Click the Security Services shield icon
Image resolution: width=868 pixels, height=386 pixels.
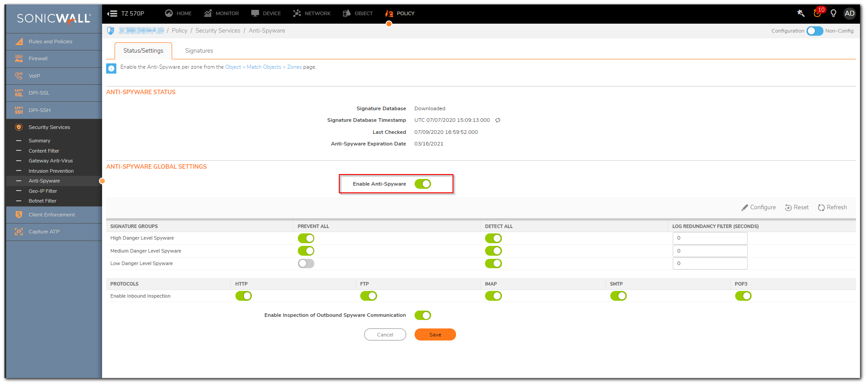coord(19,127)
